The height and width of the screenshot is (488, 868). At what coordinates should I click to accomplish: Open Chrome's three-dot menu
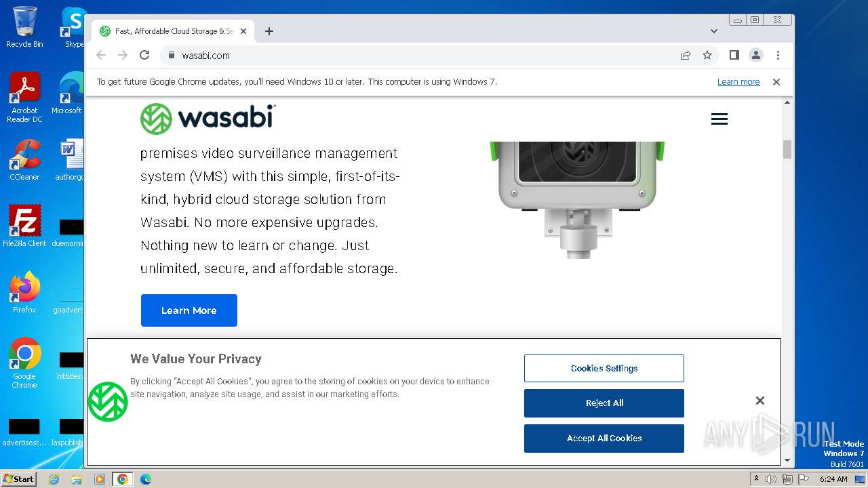point(778,56)
